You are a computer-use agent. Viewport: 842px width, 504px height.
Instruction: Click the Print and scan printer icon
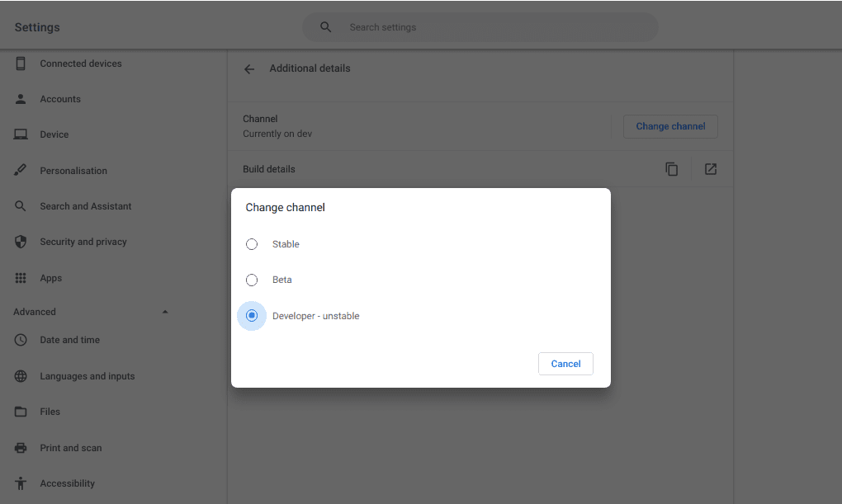tap(21, 448)
